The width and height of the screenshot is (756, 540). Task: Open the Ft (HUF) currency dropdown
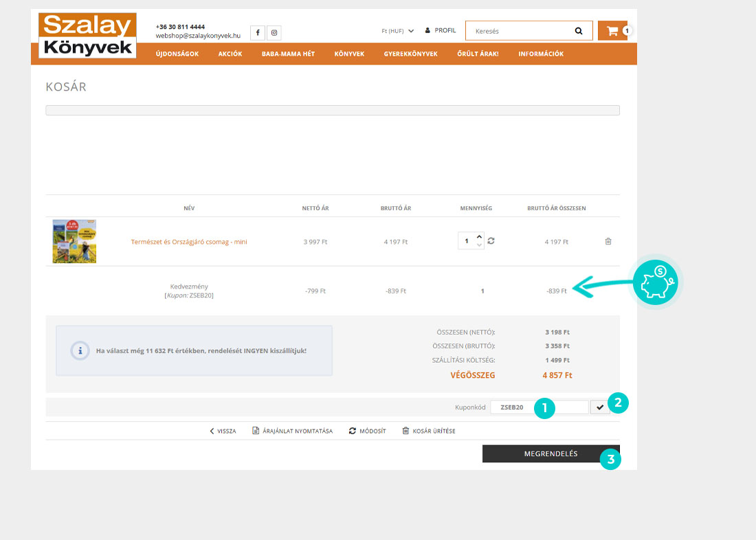[x=397, y=31]
